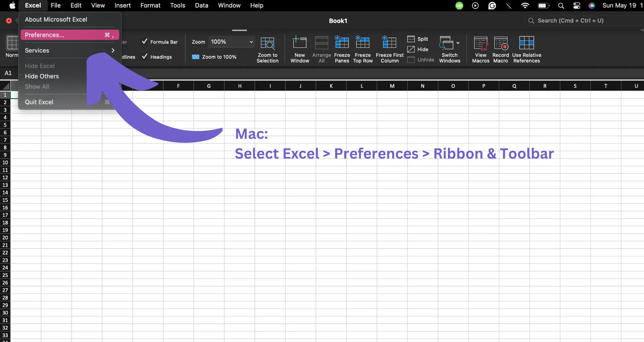The width and height of the screenshot is (644, 342).
Task: Open the Tools menu
Action: click(x=177, y=5)
